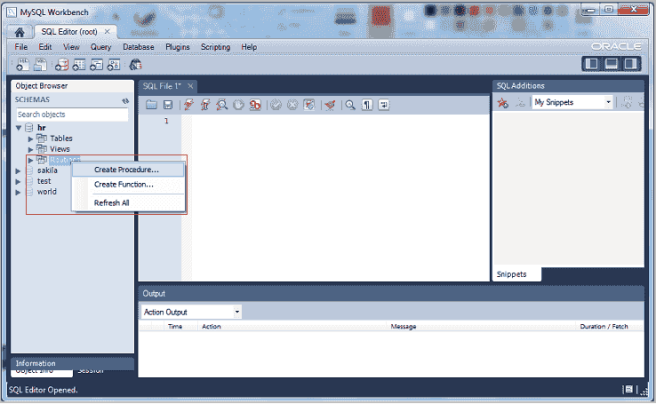Screen dimensions: 656x405
Task: Click the rollback transaction icon
Action: pos(292,105)
